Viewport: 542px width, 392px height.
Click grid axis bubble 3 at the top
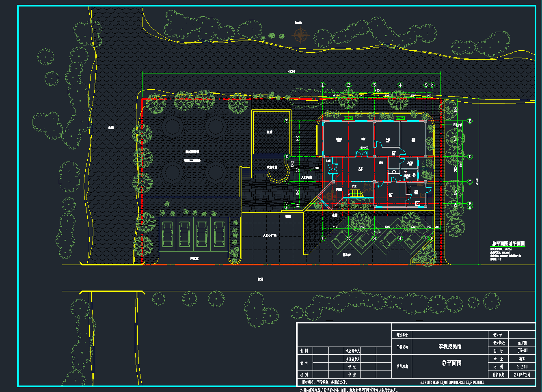[374, 85]
